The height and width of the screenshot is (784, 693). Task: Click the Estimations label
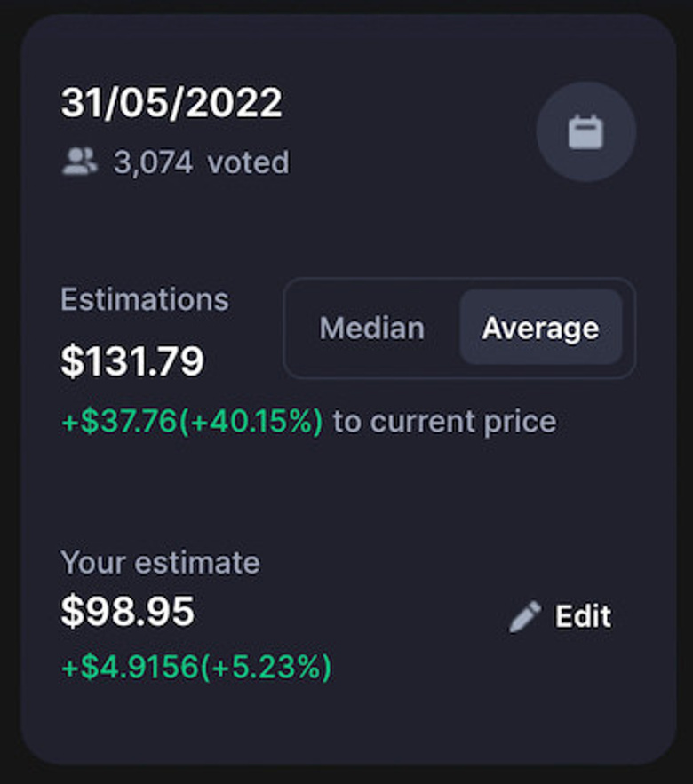point(145,299)
